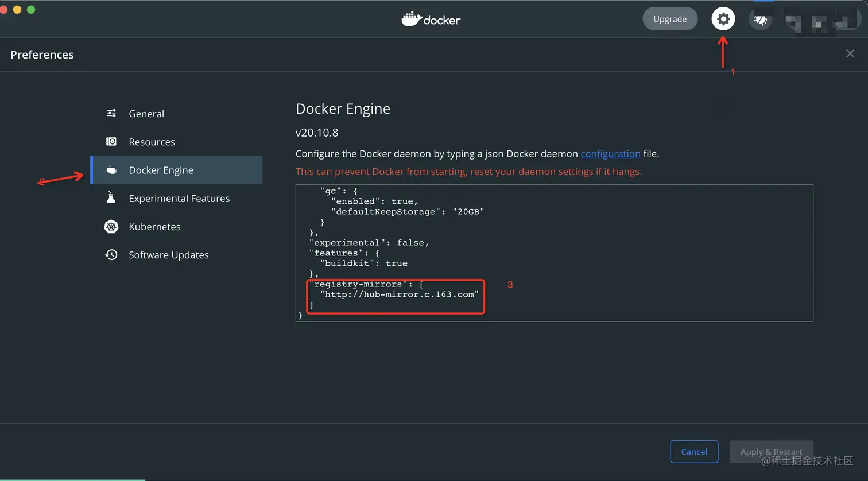Minimize window with yellow button

click(x=17, y=10)
